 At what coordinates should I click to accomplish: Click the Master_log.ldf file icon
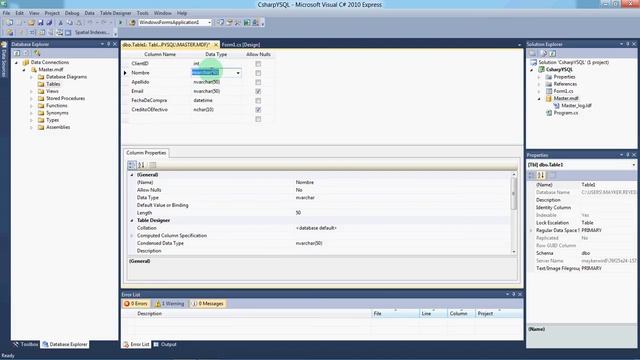[x=556, y=106]
